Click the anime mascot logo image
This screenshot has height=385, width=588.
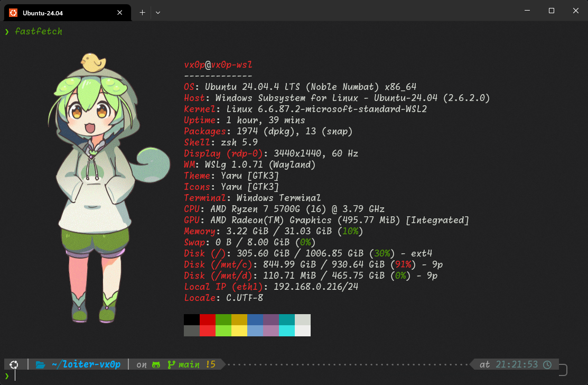pos(109,188)
